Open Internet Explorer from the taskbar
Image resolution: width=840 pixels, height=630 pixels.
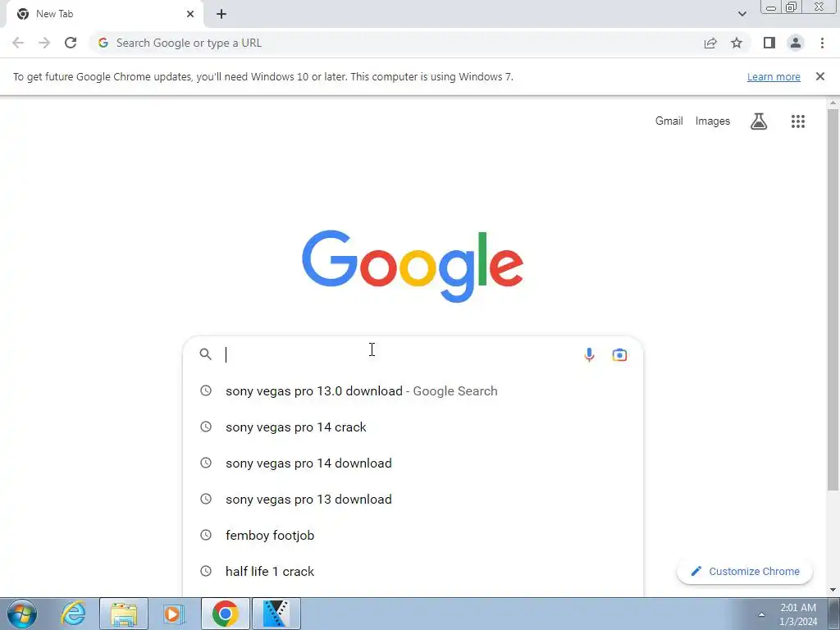73,614
